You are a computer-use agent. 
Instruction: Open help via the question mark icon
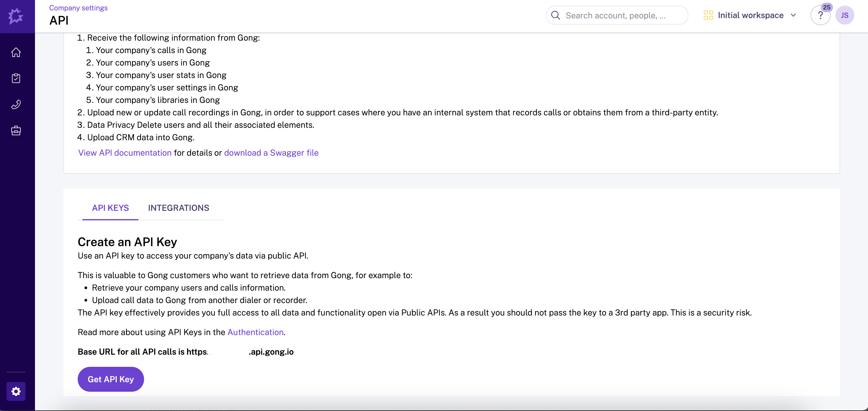coord(821,15)
